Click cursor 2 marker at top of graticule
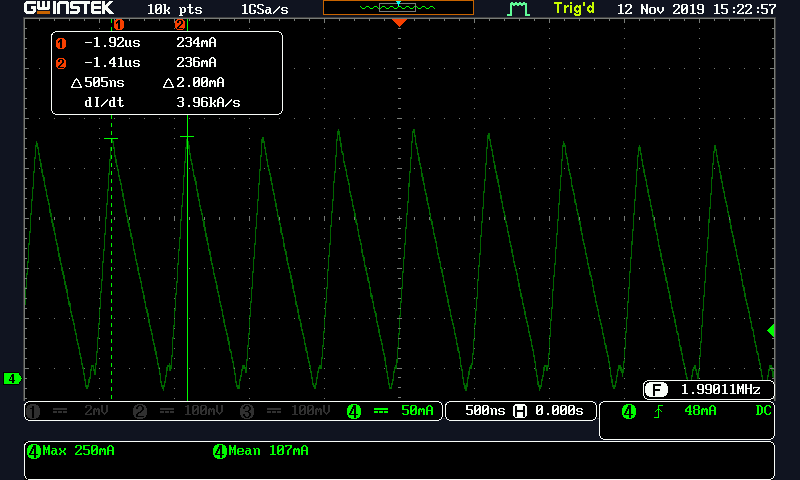 (180, 24)
